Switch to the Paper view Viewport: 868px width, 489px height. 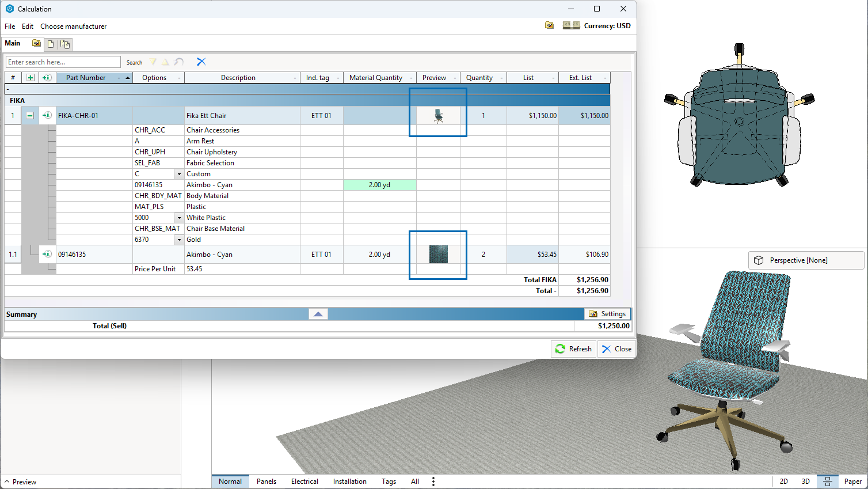point(852,482)
